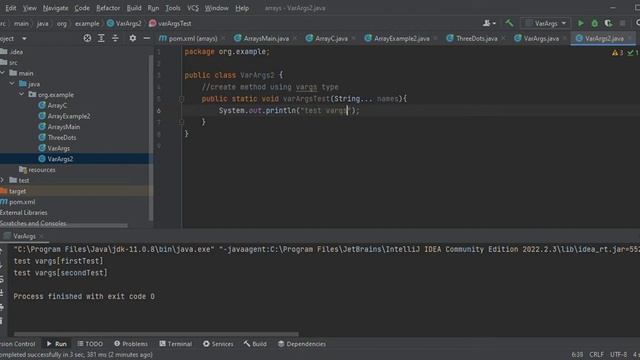Select External Libraries node

tap(24, 212)
